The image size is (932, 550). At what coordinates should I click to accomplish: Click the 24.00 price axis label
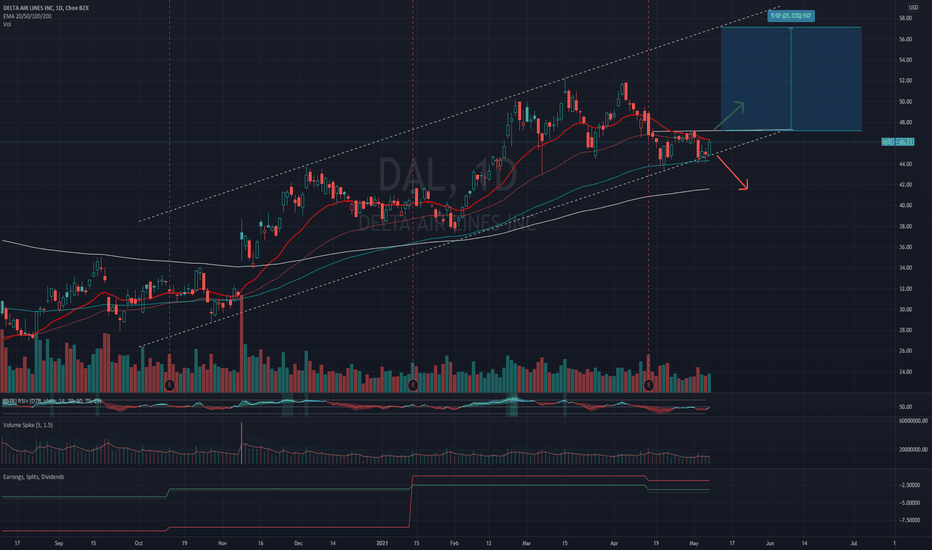pyautogui.click(x=905, y=372)
